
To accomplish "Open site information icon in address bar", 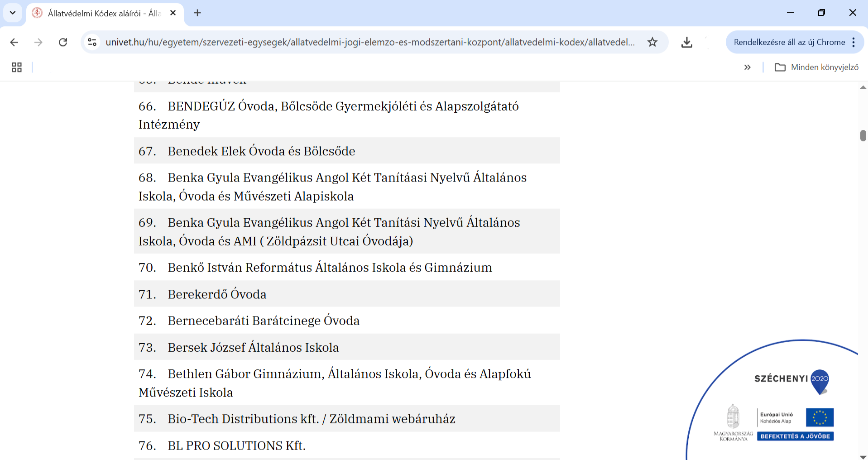I will click(92, 42).
